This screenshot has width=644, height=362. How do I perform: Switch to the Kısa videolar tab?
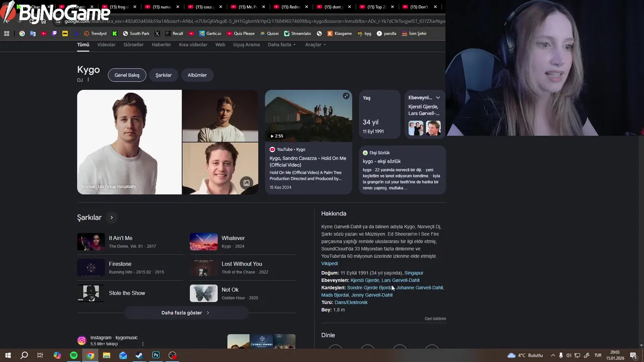point(193,45)
